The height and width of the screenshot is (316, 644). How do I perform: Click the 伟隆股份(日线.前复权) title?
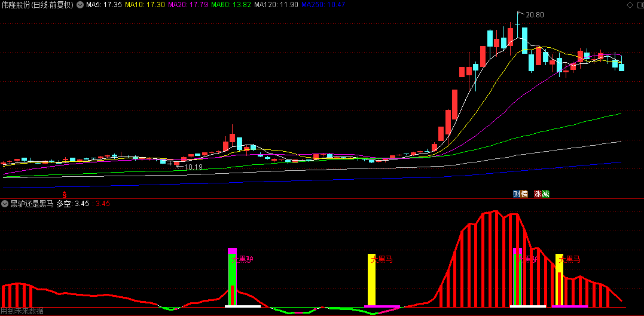(38, 5)
